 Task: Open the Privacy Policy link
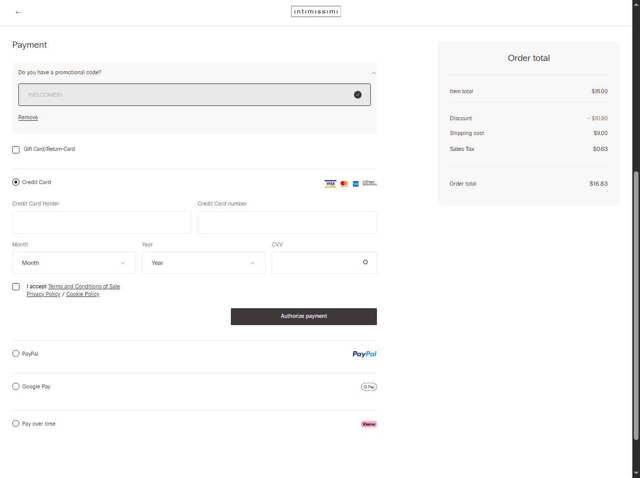43,294
